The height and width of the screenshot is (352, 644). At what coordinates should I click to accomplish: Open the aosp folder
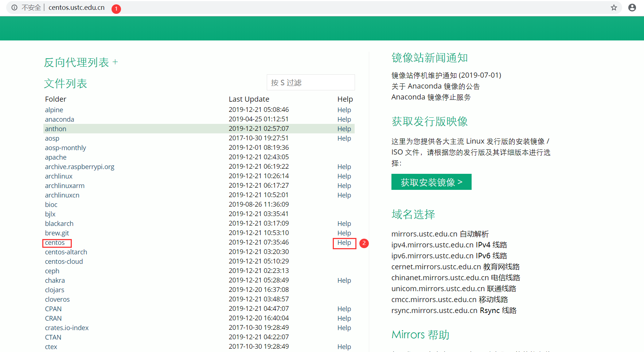point(52,138)
